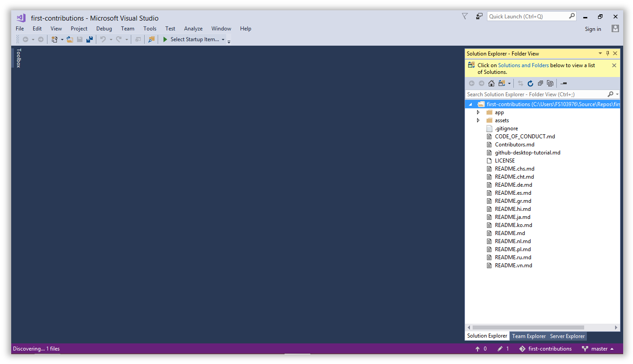Open the Edit menu
This screenshot has height=364, width=633.
[x=37, y=29]
